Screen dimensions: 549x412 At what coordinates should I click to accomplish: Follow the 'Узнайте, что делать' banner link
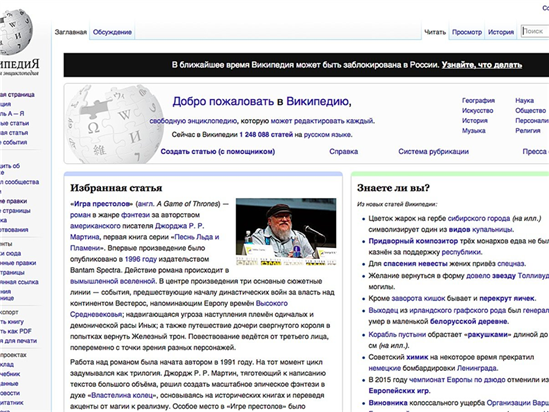coord(482,65)
